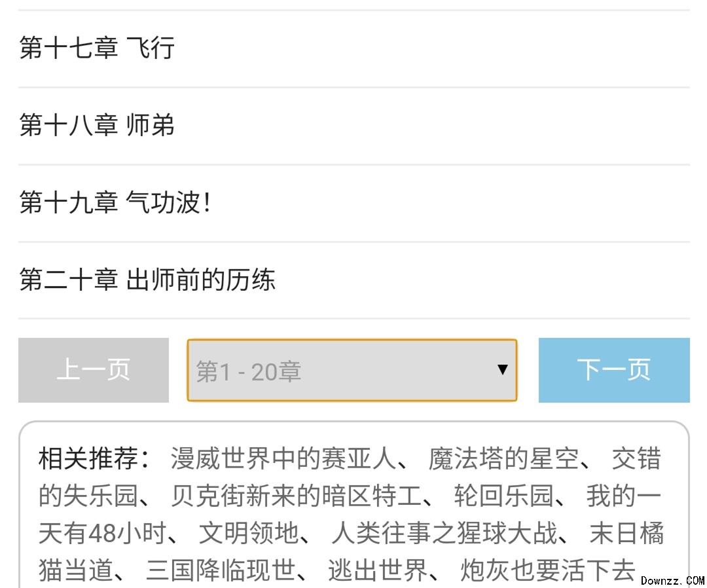Open chapter 第十九章 气功波!
This screenshot has width=707, height=588.
[115, 202]
